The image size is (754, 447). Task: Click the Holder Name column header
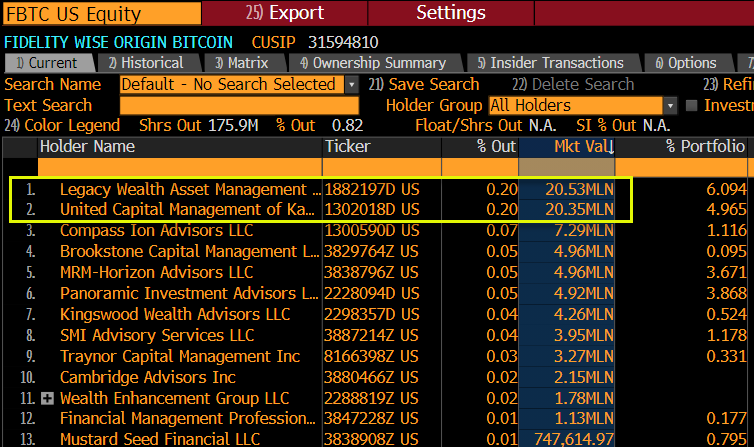[87, 147]
